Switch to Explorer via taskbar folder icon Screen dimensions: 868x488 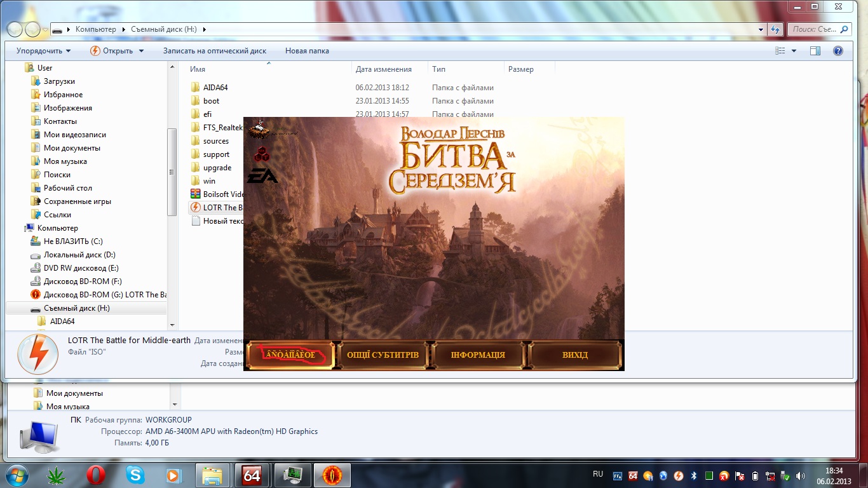213,475
